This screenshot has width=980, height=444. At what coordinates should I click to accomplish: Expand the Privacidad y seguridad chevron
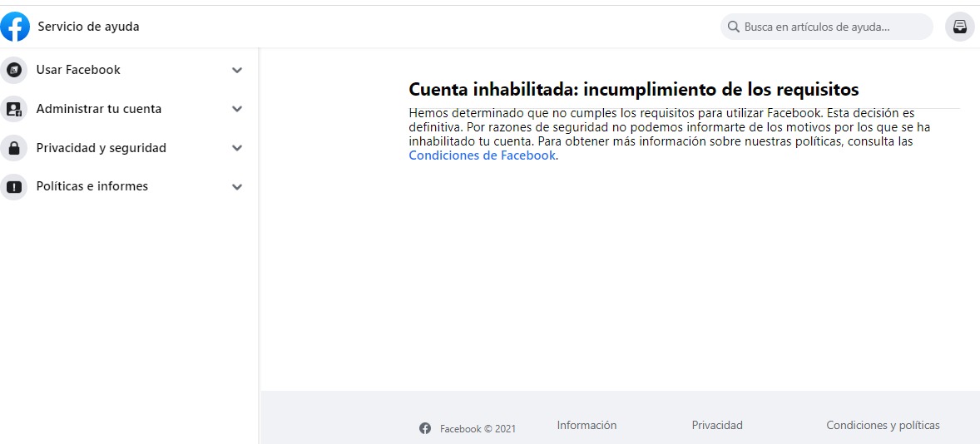click(x=237, y=148)
